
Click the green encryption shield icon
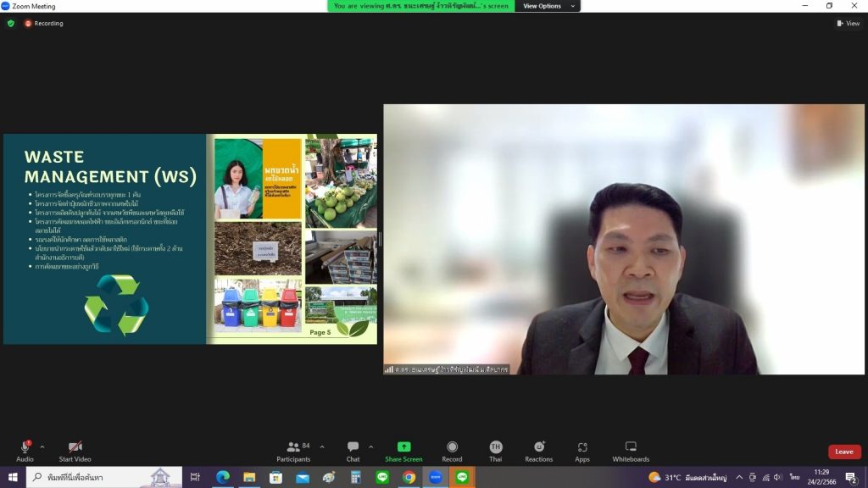pos(11,23)
